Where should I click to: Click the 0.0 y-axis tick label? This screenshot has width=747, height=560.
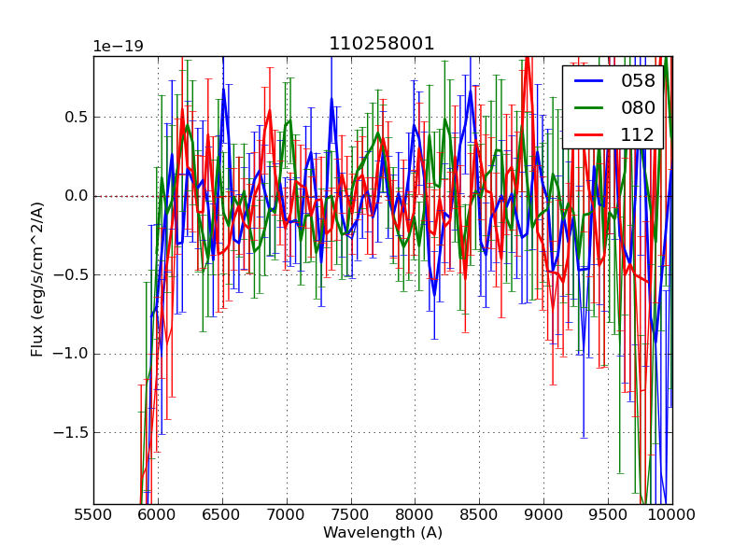click(75, 196)
